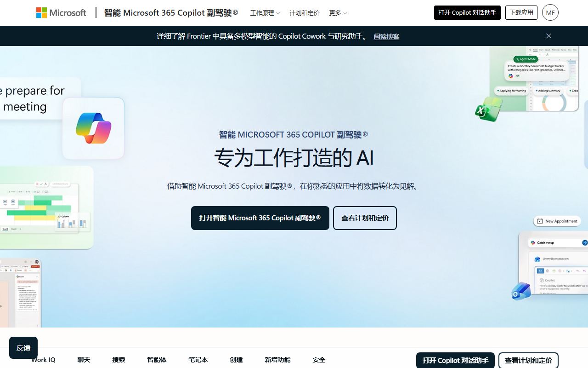Select the 智能体 tab
This screenshot has height=368, width=588.
pyautogui.click(x=157, y=360)
